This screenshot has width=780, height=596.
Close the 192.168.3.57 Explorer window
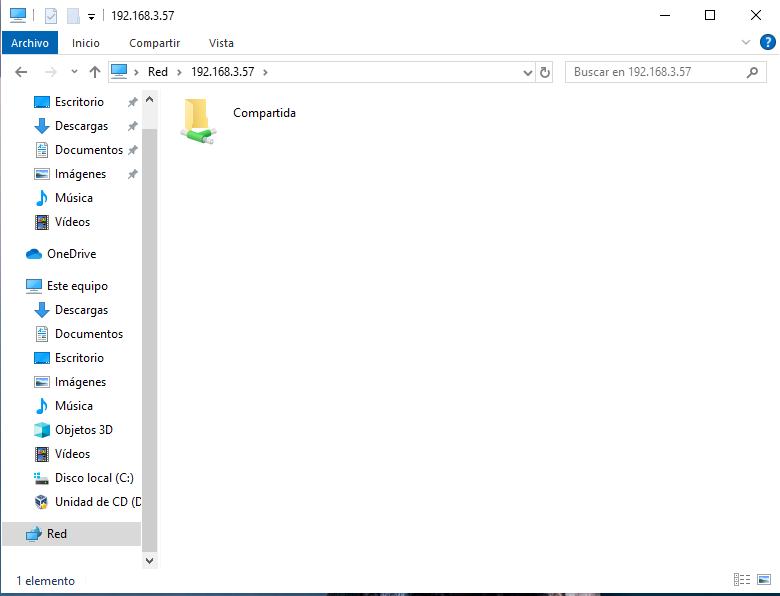coord(756,15)
